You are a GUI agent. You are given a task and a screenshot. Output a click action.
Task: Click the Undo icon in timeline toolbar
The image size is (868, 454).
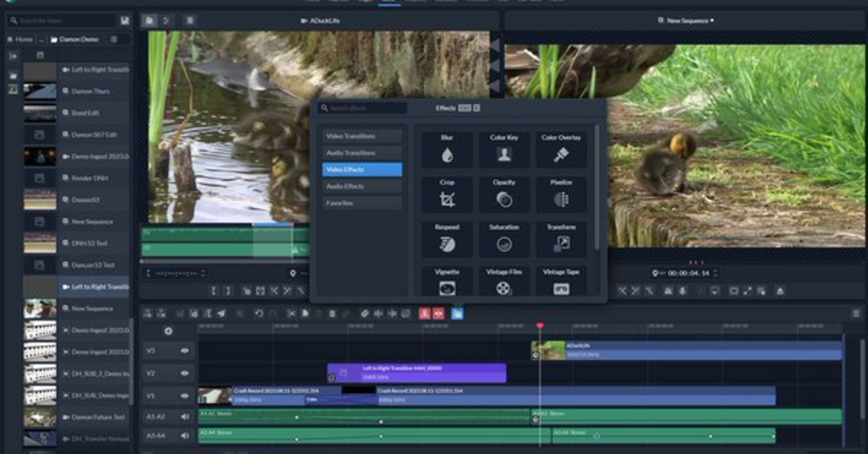[259, 314]
